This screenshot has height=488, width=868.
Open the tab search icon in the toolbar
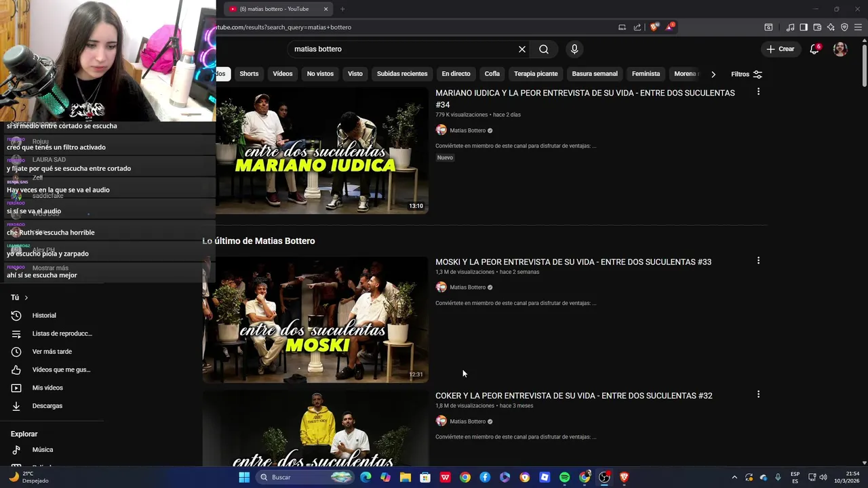pyautogui.click(x=768, y=27)
